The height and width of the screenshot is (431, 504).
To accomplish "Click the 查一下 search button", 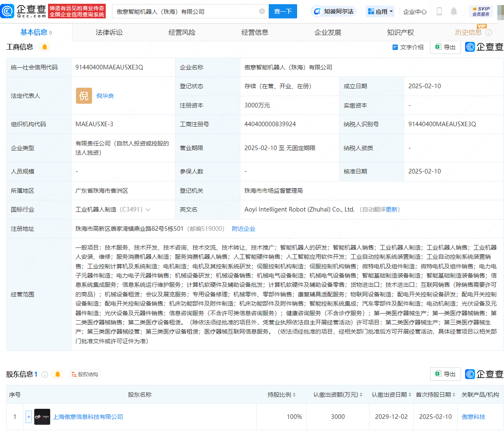I will click(x=283, y=11).
